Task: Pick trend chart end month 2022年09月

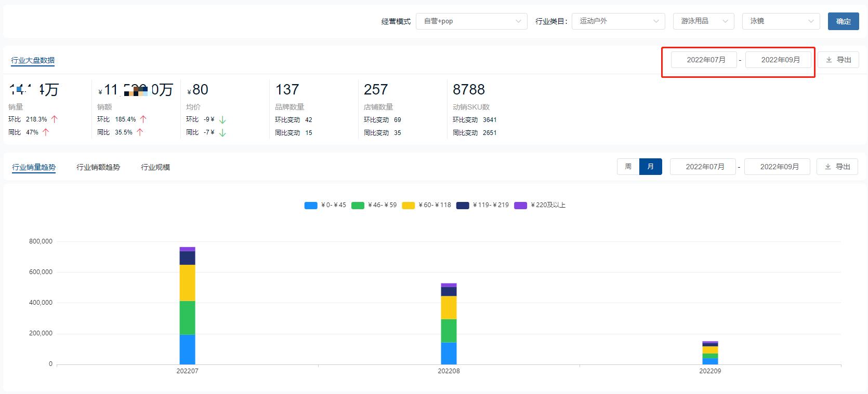Action: pyautogui.click(x=777, y=167)
